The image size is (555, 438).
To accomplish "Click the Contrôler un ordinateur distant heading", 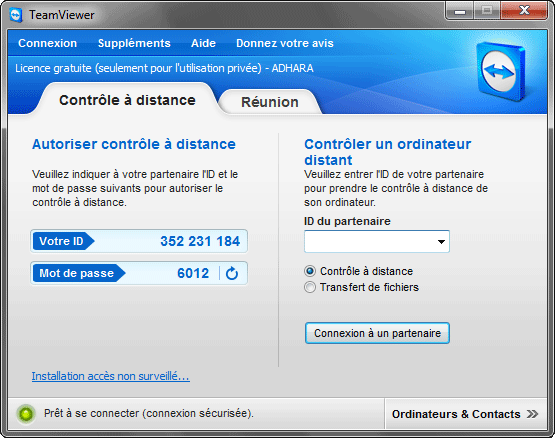I will coord(388,152).
